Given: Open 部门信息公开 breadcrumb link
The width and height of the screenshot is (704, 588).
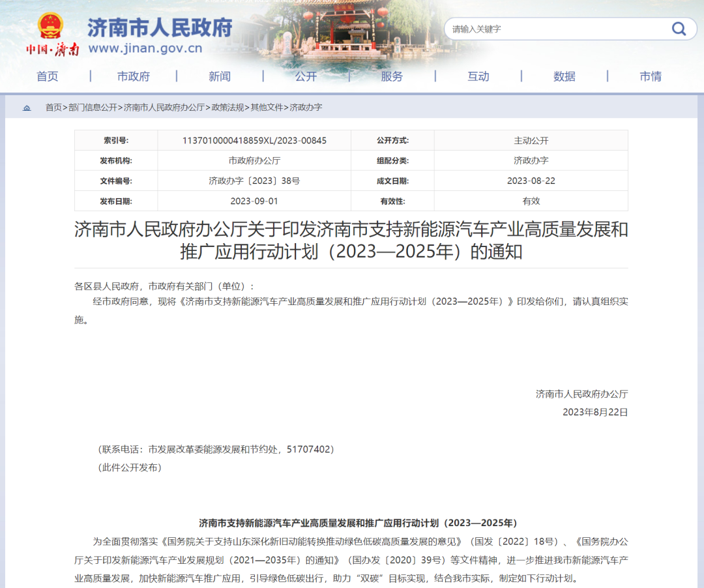Looking at the screenshot, I should [93, 108].
